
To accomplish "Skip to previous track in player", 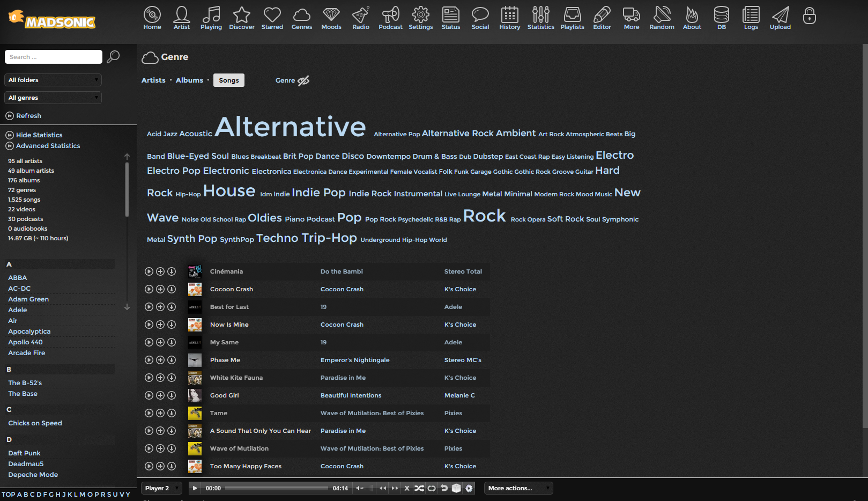I will (383, 488).
